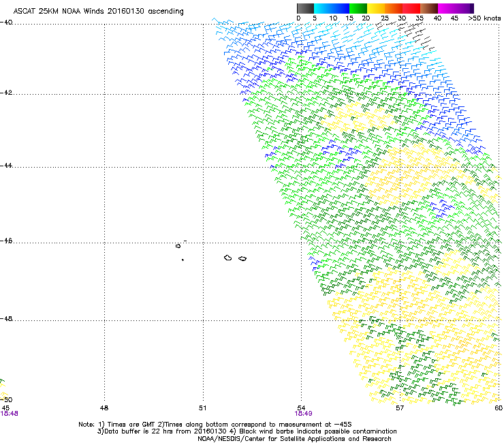
Task: Click the '25' tick label on legend
Action: point(385,18)
